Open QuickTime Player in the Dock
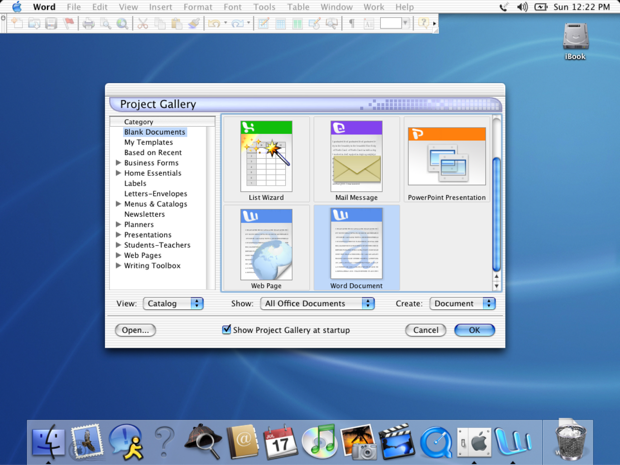Screen dimensions: 620x465 [x=435, y=442]
